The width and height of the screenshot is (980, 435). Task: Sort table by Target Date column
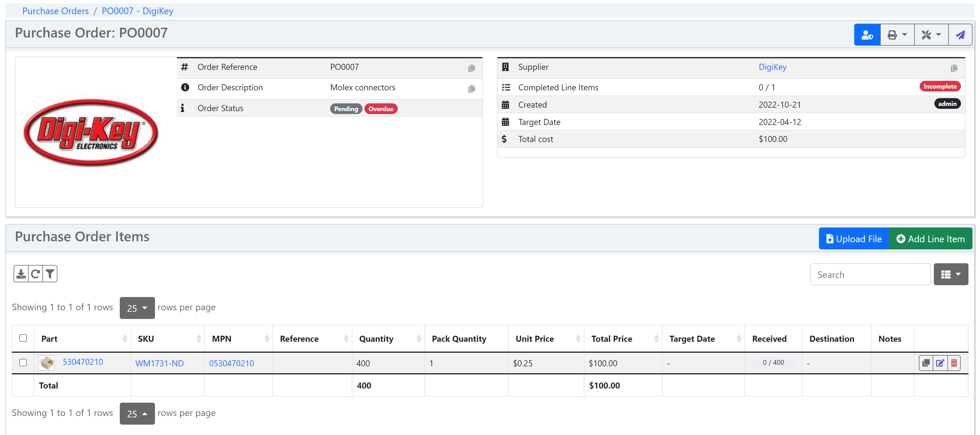tap(704, 338)
